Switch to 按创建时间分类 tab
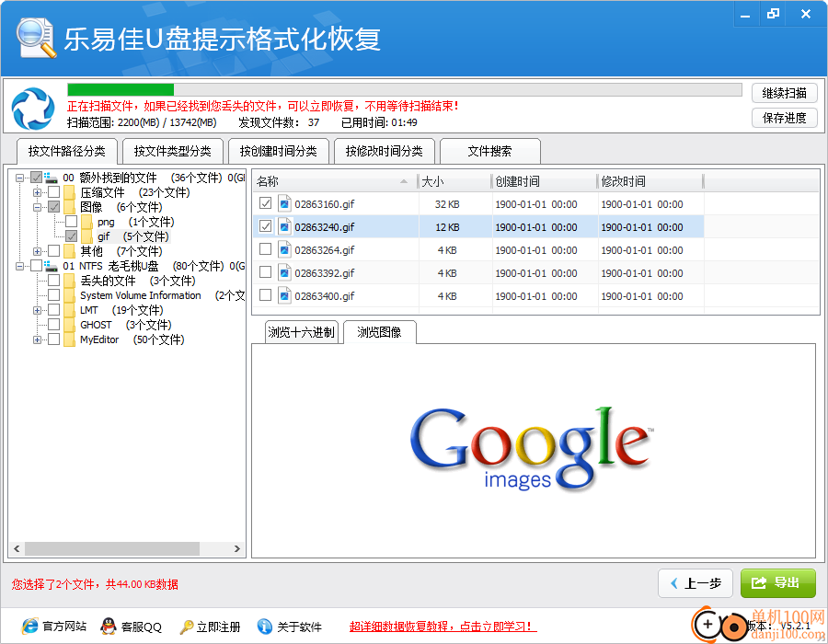Viewport: 828px width, 644px height. click(x=278, y=152)
